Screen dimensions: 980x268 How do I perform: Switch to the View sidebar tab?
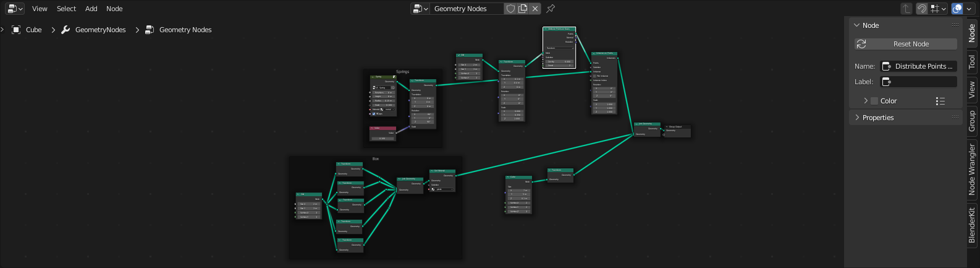pyautogui.click(x=972, y=90)
